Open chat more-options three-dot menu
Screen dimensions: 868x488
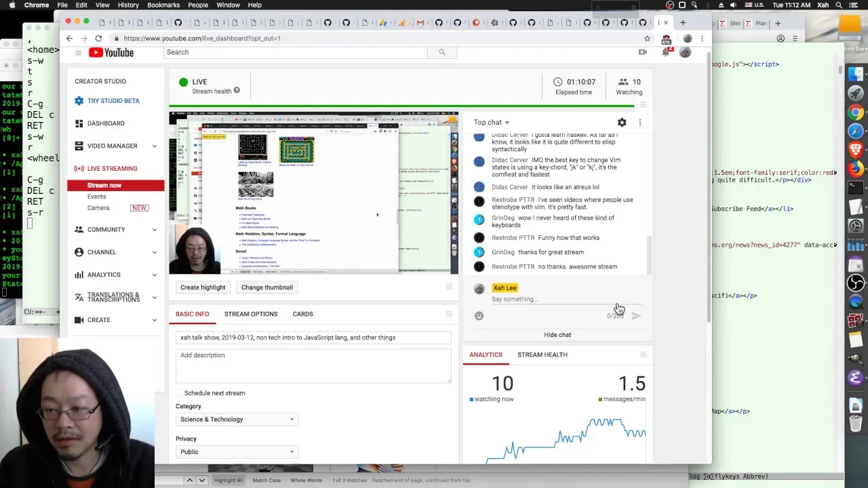[x=640, y=123]
